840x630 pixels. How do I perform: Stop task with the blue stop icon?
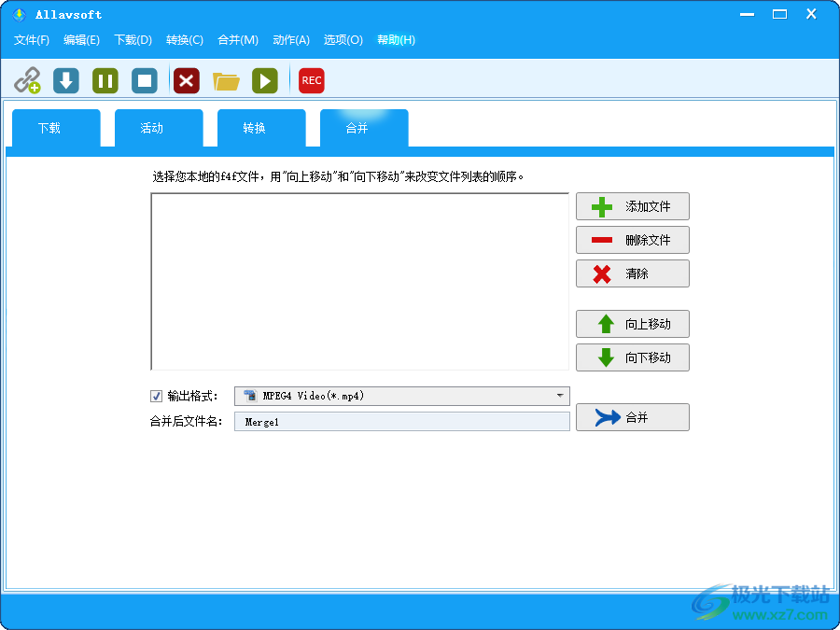[x=145, y=81]
